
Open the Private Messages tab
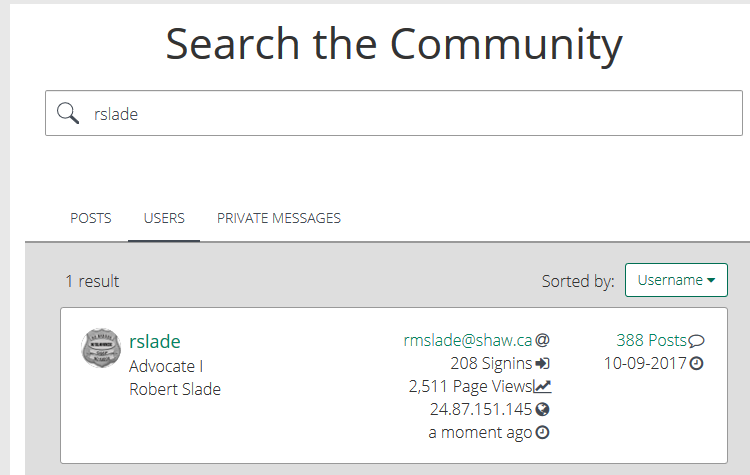[279, 218]
